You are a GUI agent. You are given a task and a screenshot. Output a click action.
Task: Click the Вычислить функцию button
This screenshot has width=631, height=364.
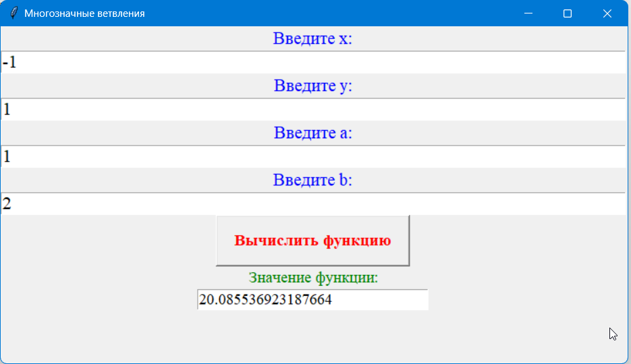[x=312, y=240]
